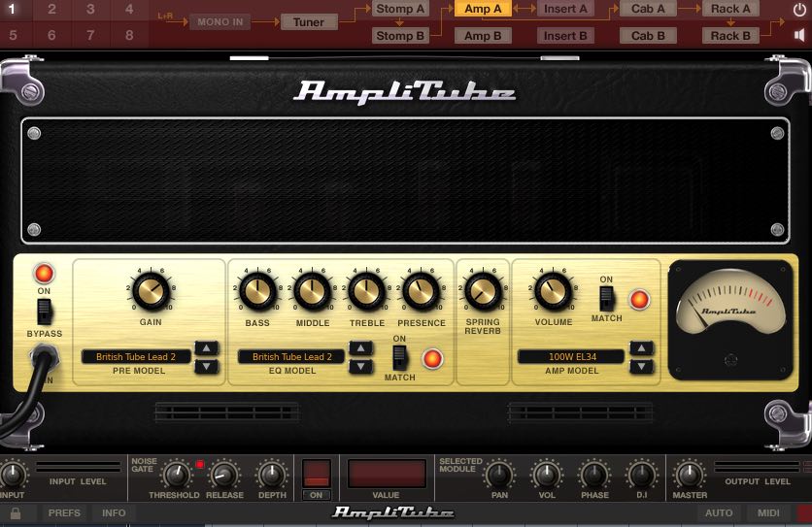Click the VU meter display
The image size is (812, 527).
pos(729,319)
